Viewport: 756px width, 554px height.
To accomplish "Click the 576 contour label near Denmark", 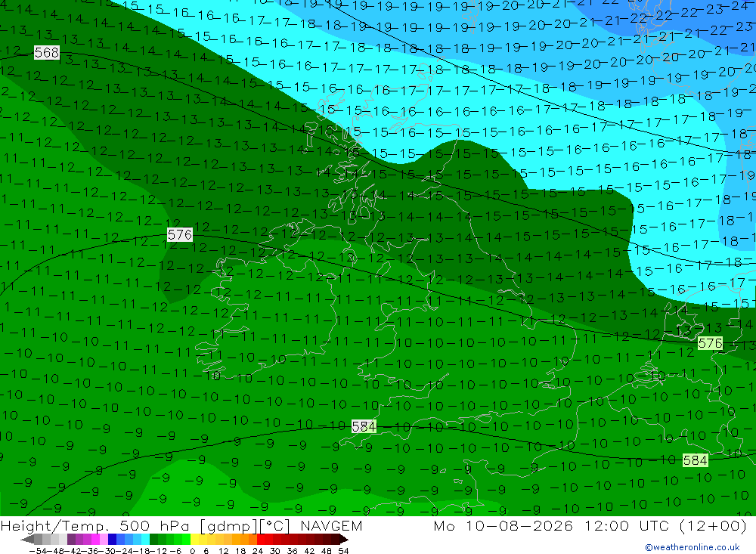I will (x=710, y=343).
